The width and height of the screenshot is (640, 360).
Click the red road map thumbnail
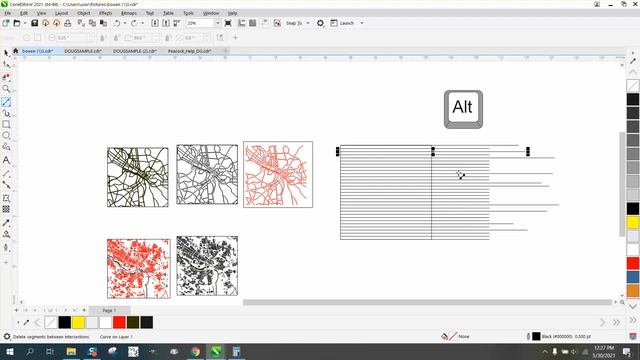(278, 175)
